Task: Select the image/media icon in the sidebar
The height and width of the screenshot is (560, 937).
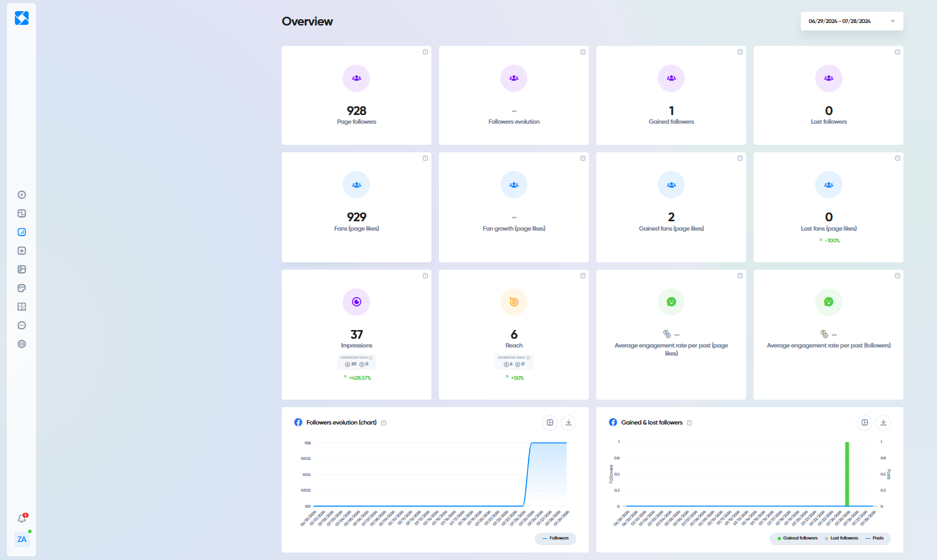Action: [x=21, y=269]
